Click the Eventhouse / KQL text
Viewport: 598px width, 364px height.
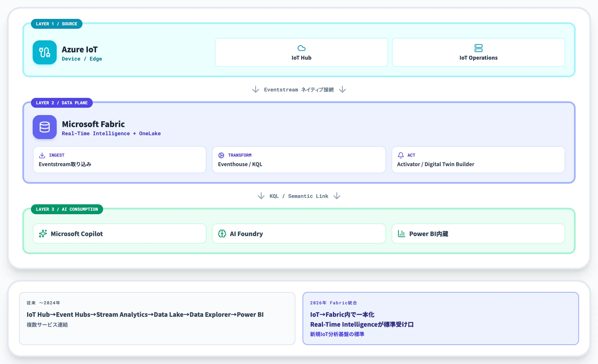(x=240, y=164)
